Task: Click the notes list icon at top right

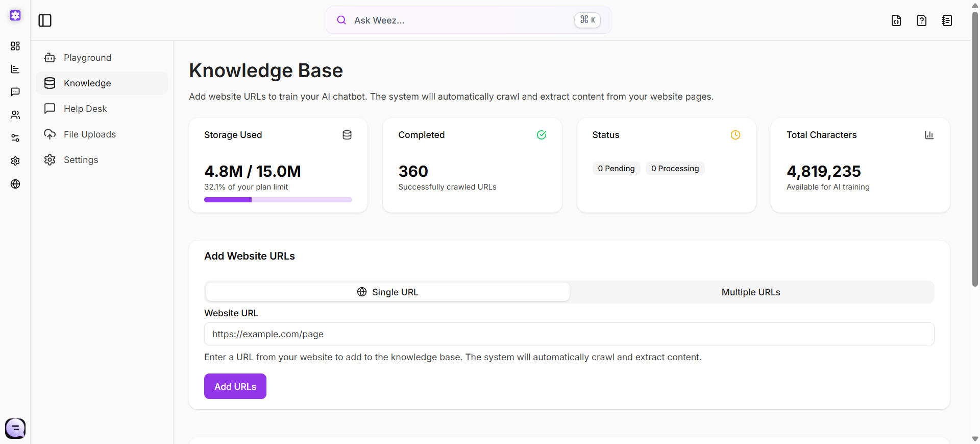Action: coord(947,20)
